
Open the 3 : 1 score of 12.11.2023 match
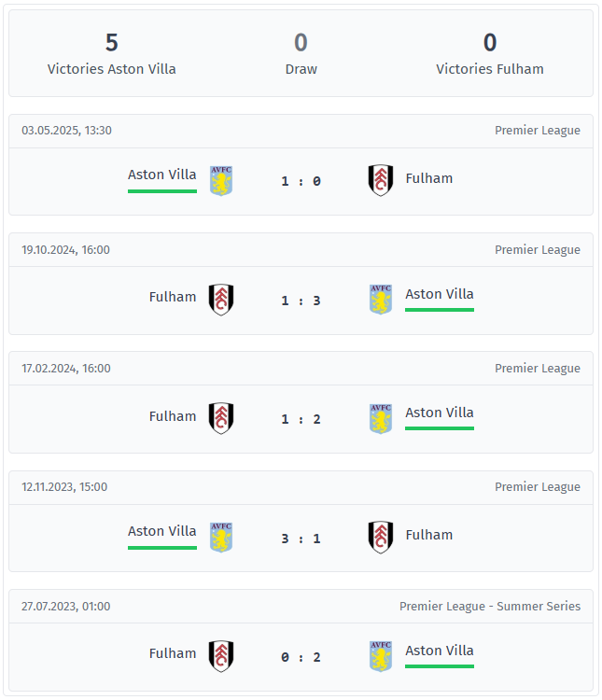301,539
